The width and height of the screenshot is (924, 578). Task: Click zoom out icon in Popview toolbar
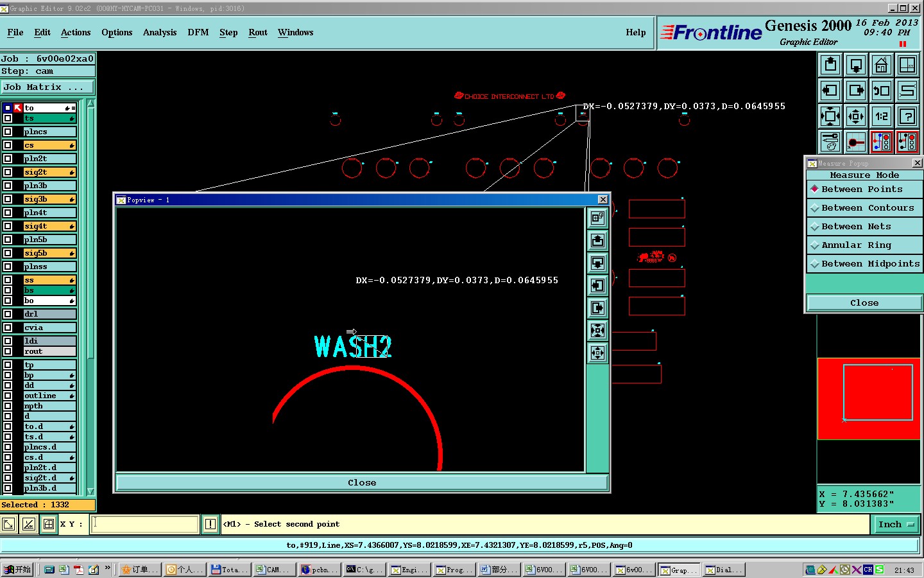click(x=597, y=353)
